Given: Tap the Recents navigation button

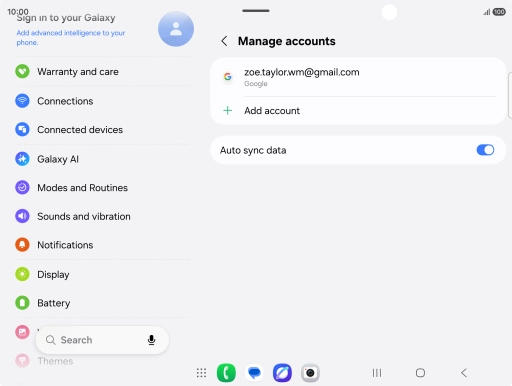Looking at the screenshot, I should click(x=377, y=373).
